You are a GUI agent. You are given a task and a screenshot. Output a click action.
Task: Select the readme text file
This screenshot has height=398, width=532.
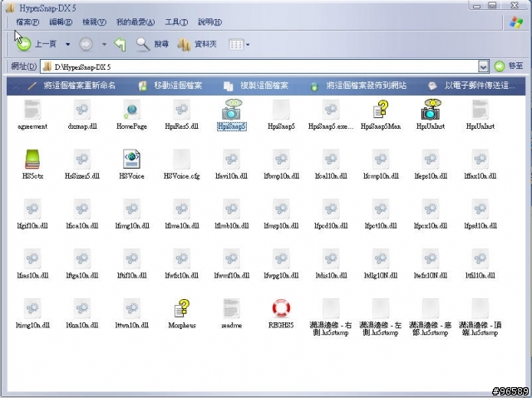click(x=231, y=313)
